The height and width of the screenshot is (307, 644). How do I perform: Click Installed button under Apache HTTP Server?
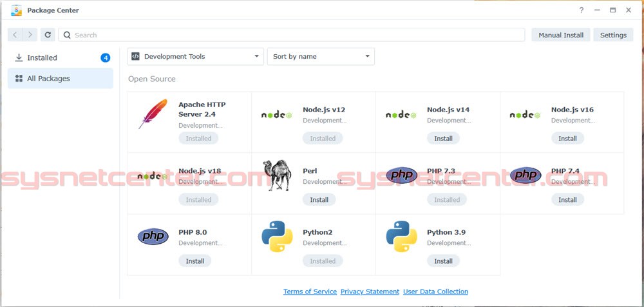pyautogui.click(x=198, y=138)
